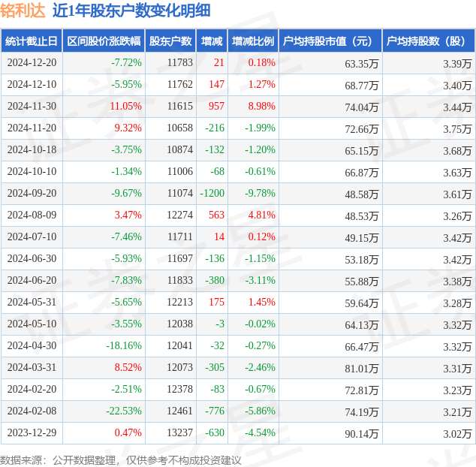This screenshot has width=476, height=467.
Task: Click shareholder count 11615
Action: point(180,107)
